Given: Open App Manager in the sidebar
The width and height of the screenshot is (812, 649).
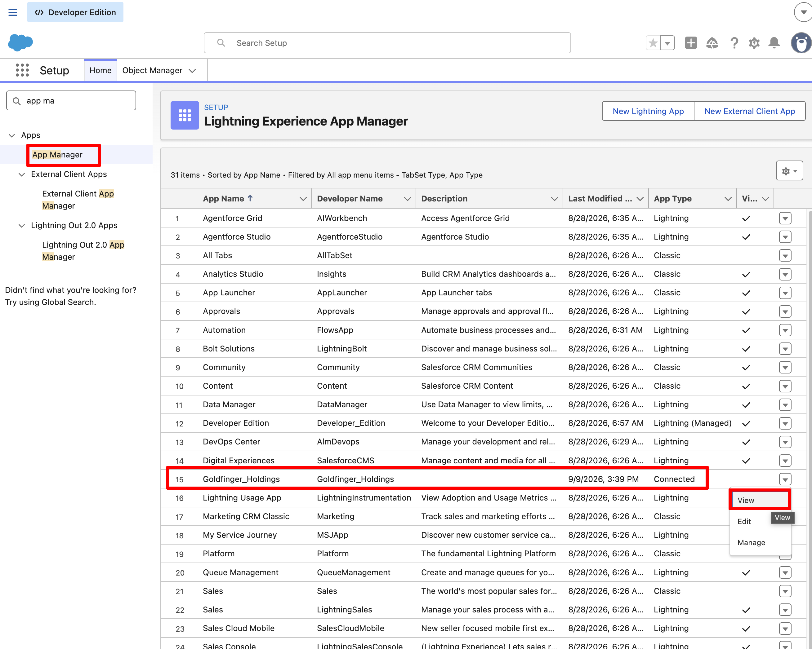Looking at the screenshot, I should (x=57, y=155).
